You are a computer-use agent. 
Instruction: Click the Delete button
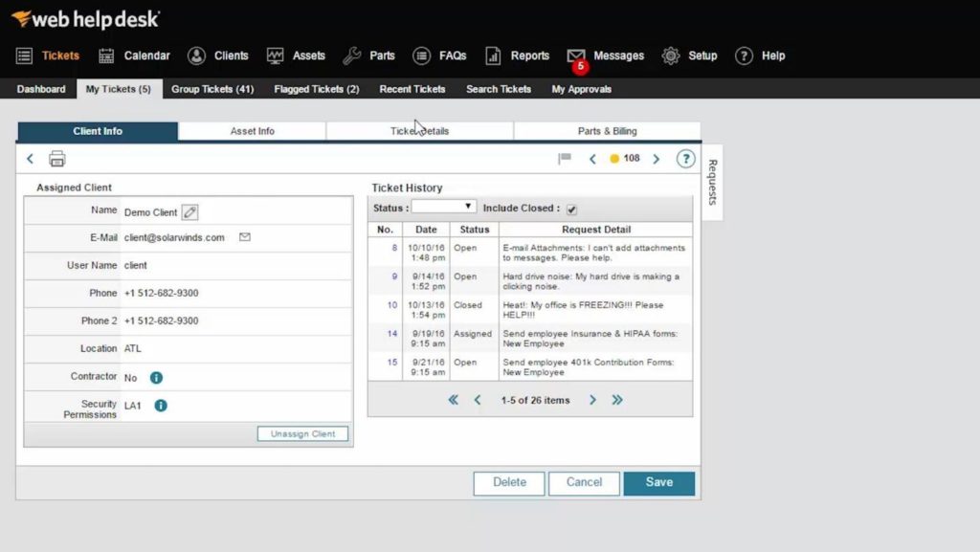(509, 483)
